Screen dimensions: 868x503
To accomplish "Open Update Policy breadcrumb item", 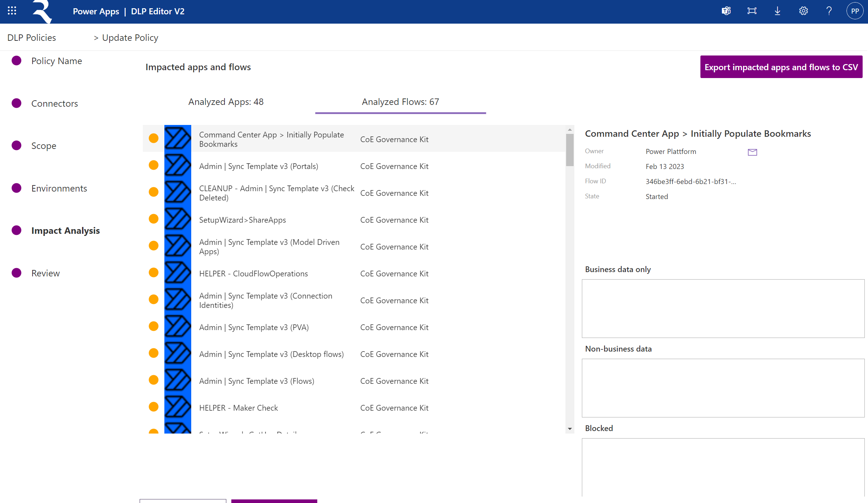I will [x=130, y=37].
